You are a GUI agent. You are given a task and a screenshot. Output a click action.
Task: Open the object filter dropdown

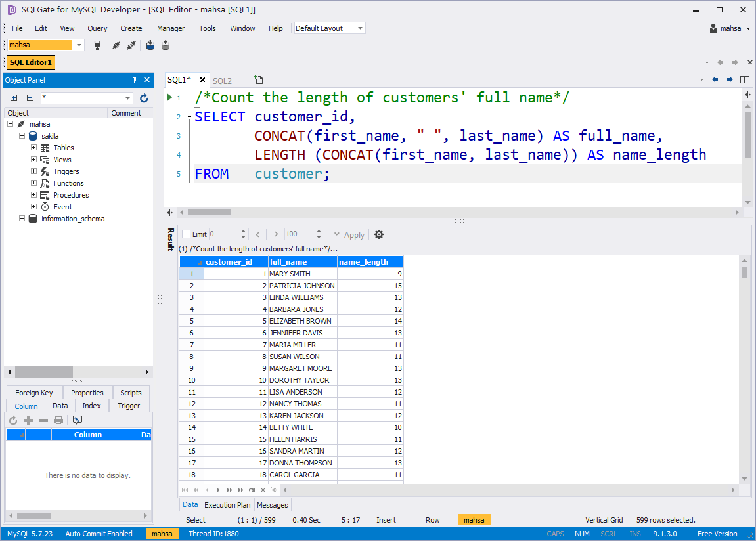[x=127, y=98]
